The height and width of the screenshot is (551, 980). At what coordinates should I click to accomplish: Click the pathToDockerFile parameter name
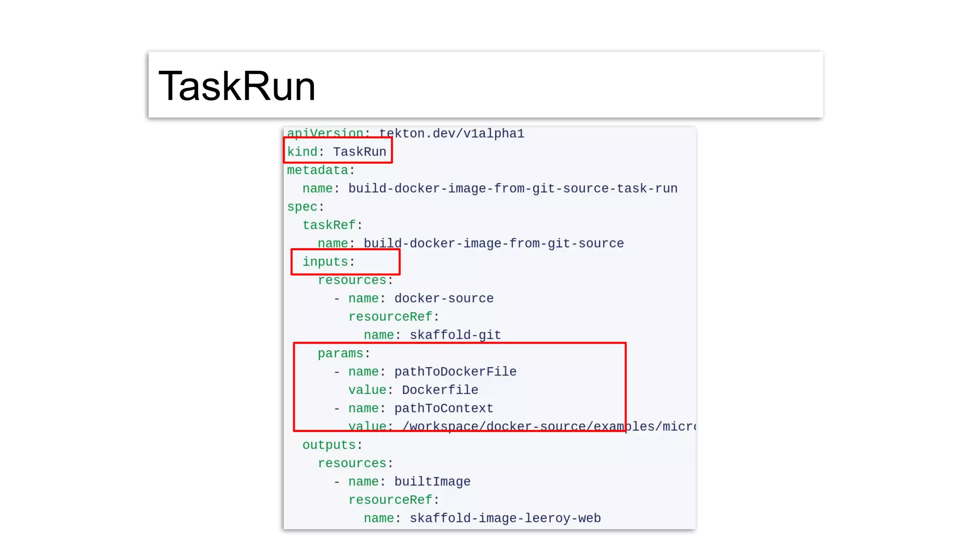(455, 372)
